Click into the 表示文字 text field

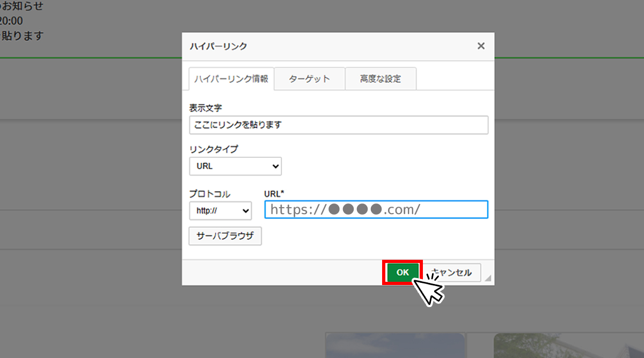(x=339, y=125)
